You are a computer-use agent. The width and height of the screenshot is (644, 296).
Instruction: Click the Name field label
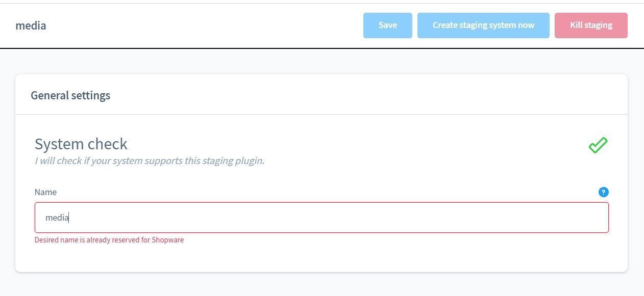click(45, 192)
